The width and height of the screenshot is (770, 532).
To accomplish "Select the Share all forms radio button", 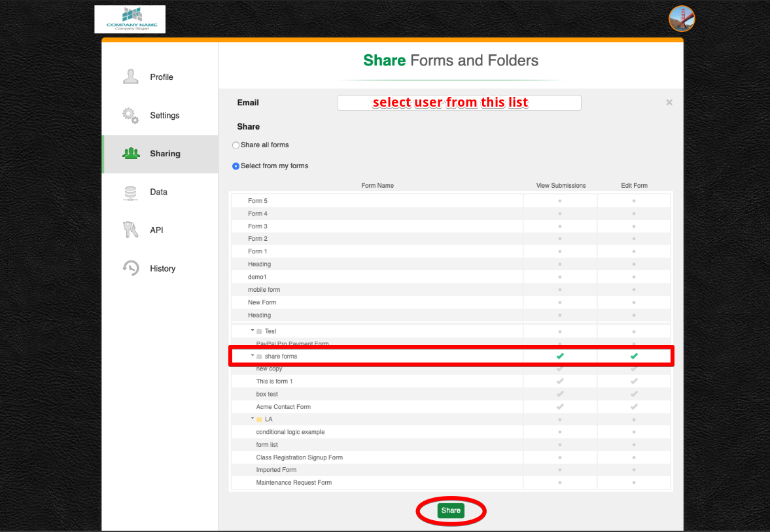I will pos(236,145).
